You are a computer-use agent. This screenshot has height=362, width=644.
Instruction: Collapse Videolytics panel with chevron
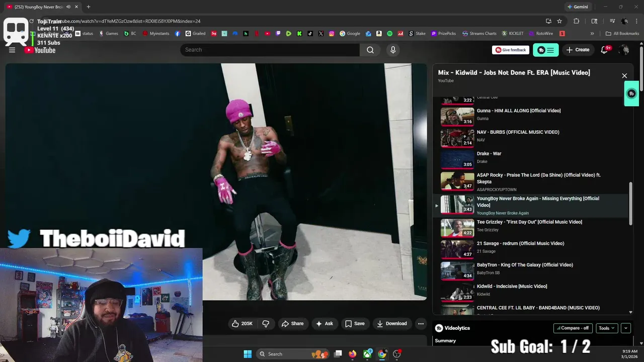click(626, 328)
